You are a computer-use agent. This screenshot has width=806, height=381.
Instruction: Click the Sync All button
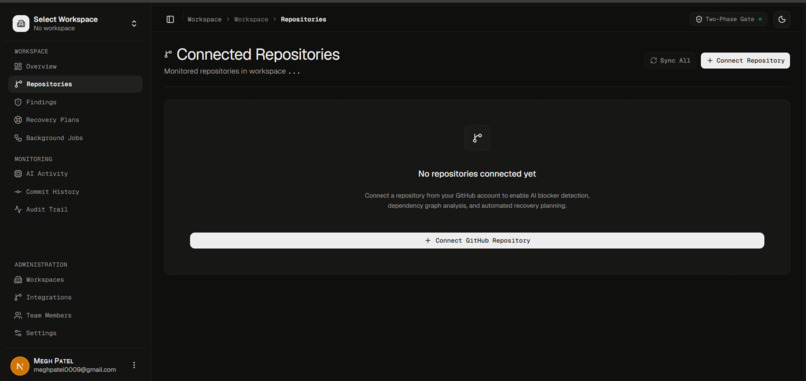[670, 61]
